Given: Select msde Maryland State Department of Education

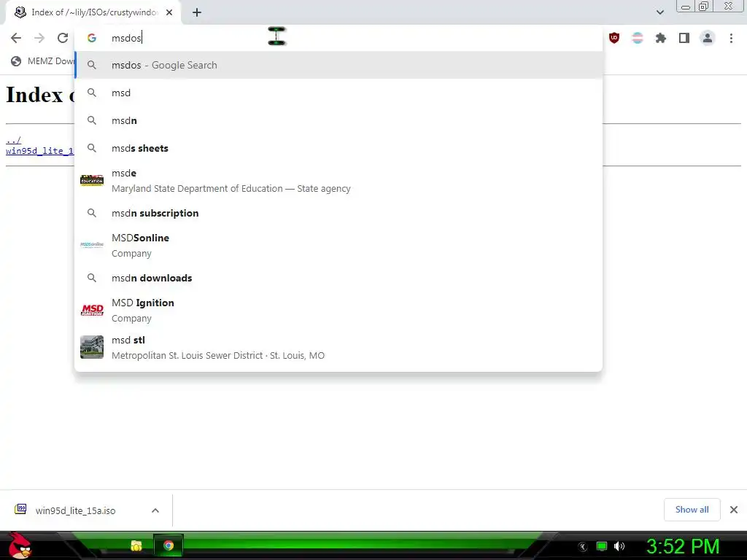Looking at the screenshot, I should (338, 181).
